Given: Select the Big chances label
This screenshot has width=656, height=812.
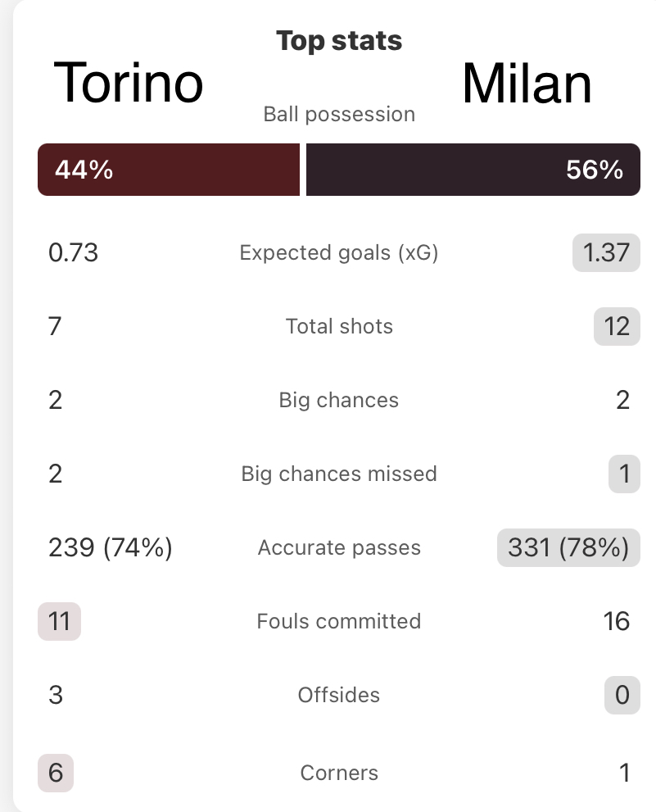Looking at the screenshot, I should pos(339,401).
